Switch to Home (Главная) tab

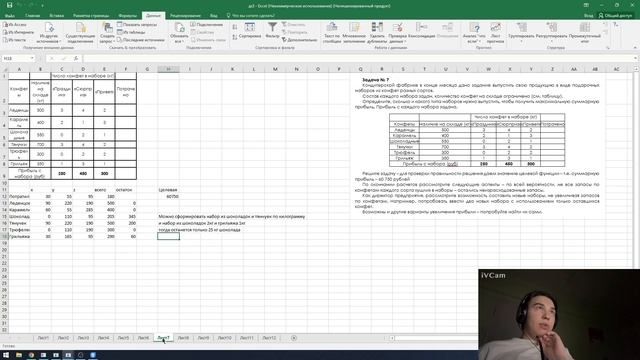click(x=33, y=16)
